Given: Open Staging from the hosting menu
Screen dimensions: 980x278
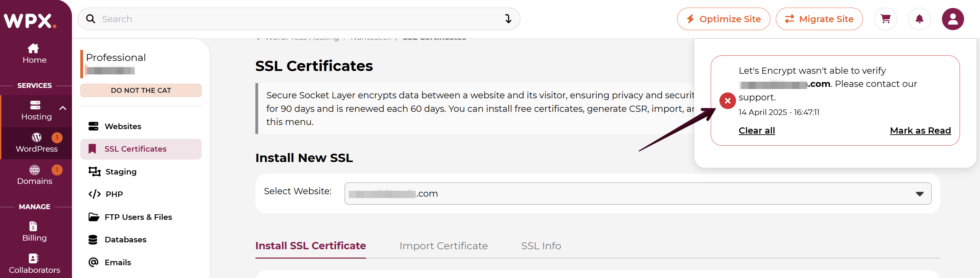Looking at the screenshot, I should 121,172.
